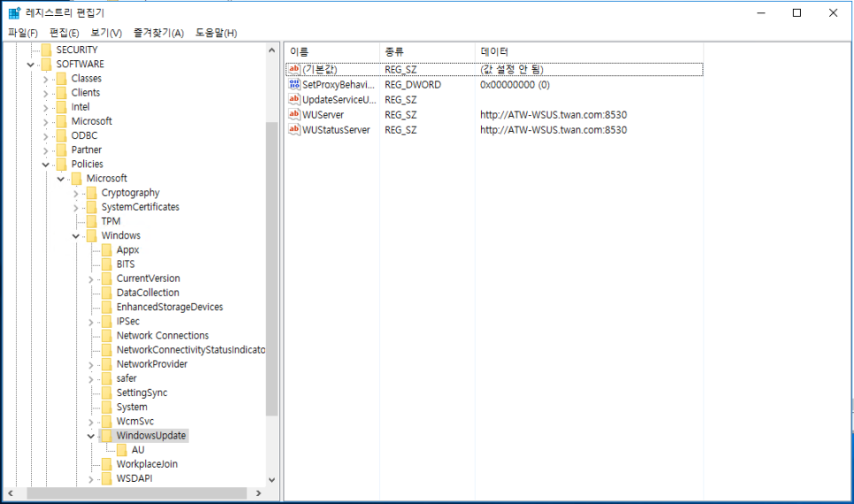Expand the ODBC key

46,135
